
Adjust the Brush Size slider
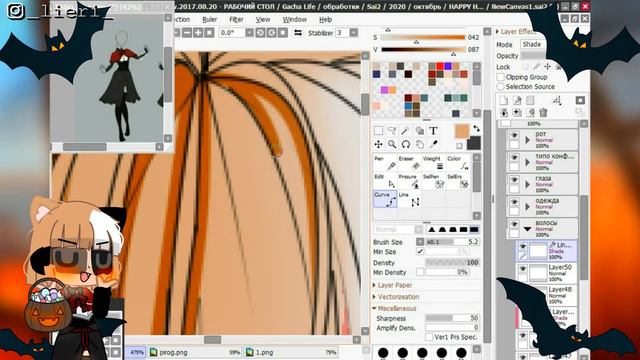452,242
